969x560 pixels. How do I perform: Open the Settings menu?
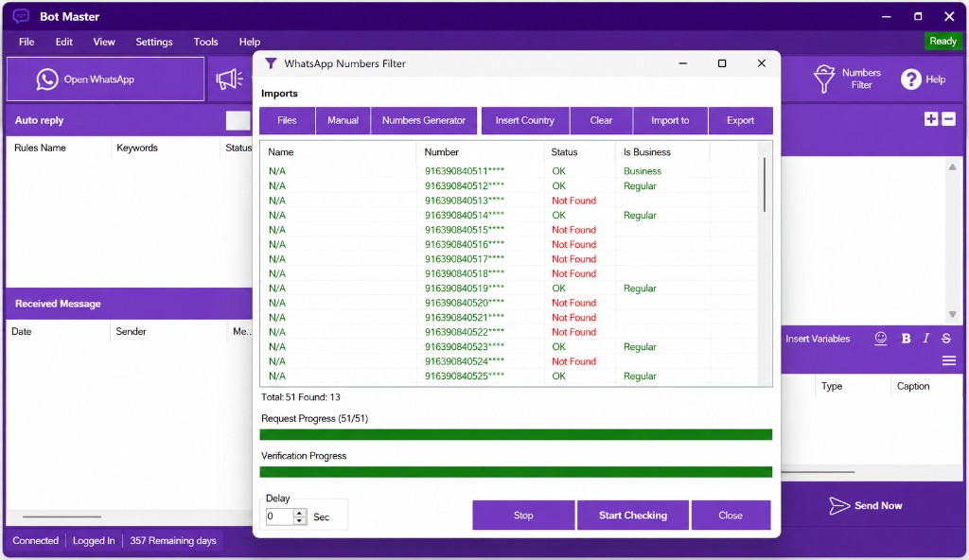[x=154, y=42]
